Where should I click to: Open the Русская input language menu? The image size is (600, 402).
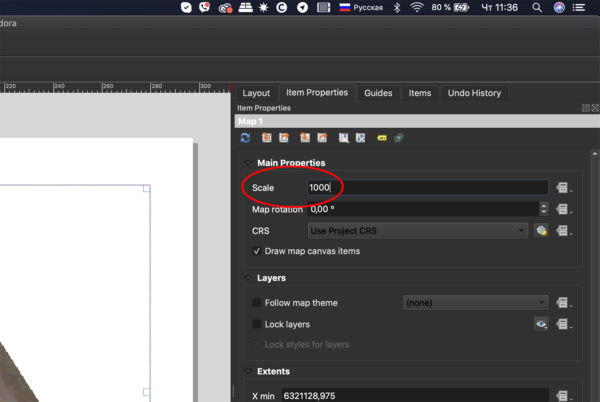tap(361, 7)
